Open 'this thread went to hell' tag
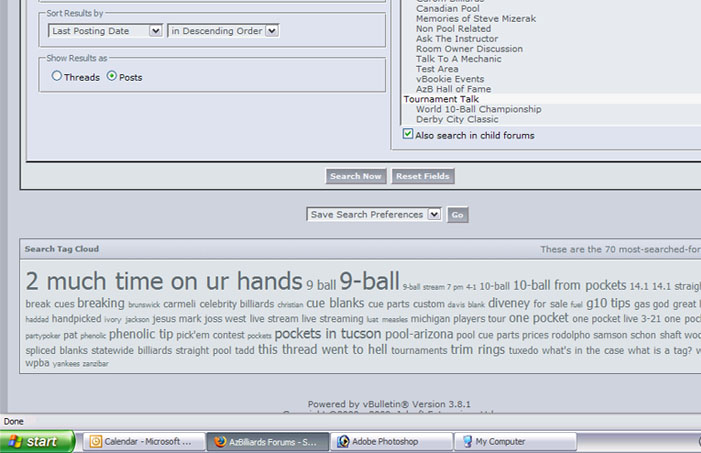The width and height of the screenshot is (701, 453). (x=322, y=350)
